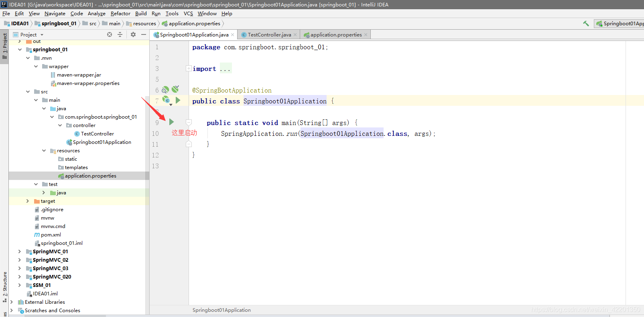This screenshot has height=317, width=644.
Task: Click the Build project hammer icon
Action: tap(586, 24)
